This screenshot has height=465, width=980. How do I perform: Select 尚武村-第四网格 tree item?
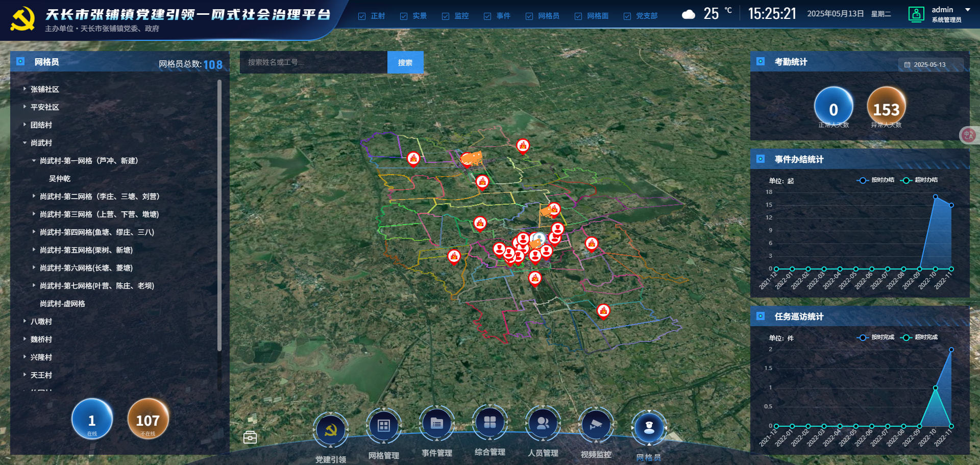pyautogui.click(x=97, y=232)
